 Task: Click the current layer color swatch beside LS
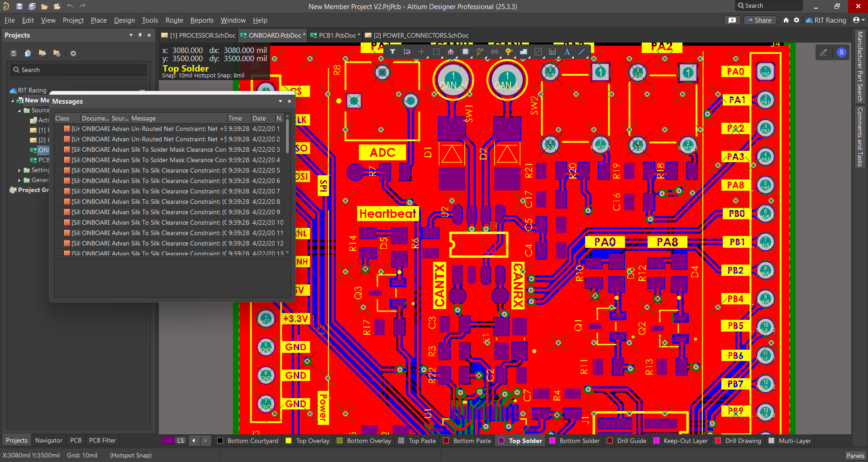tap(167, 440)
